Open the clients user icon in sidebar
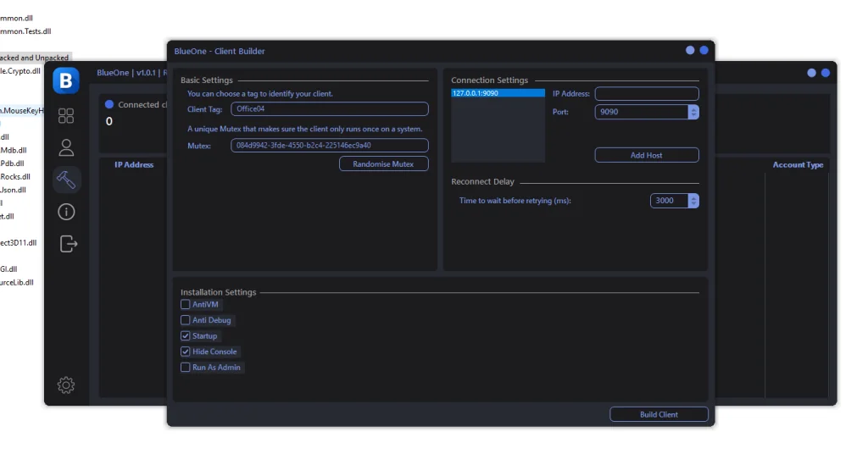The width and height of the screenshot is (868, 465). click(x=66, y=147)
